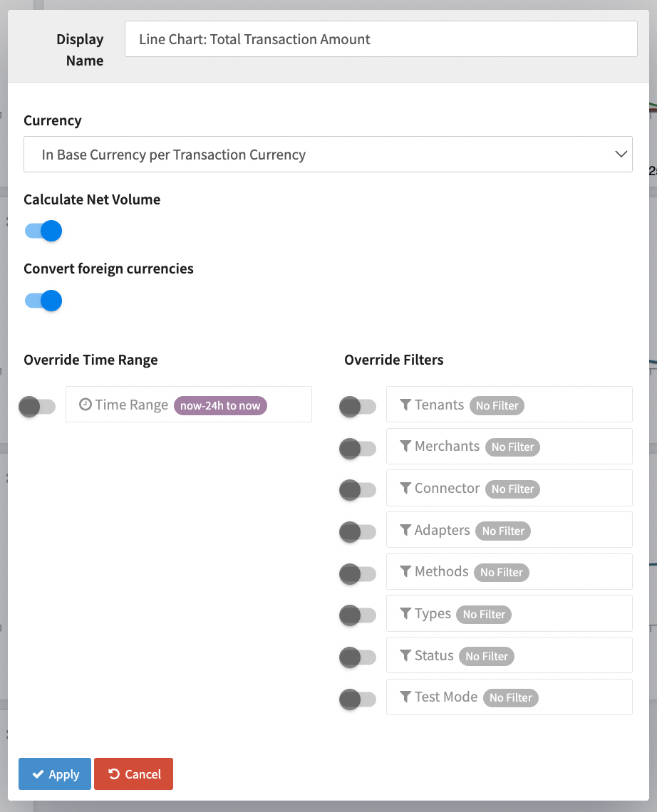The image size is (657, 812).
Task: Turn off Convert foreign currencies toggle
Action: coord(43,301)
